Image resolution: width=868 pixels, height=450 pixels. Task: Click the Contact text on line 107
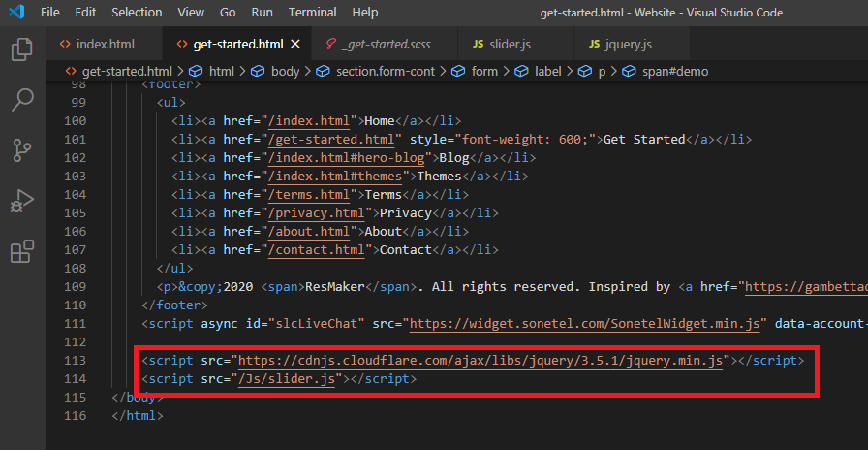click(x=405, y=250)
